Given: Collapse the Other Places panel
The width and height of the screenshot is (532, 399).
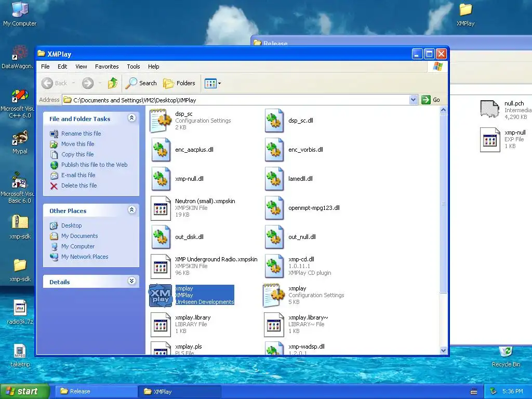Looking at the screenshot, I should pyautogui.click(x=131, y=210).
